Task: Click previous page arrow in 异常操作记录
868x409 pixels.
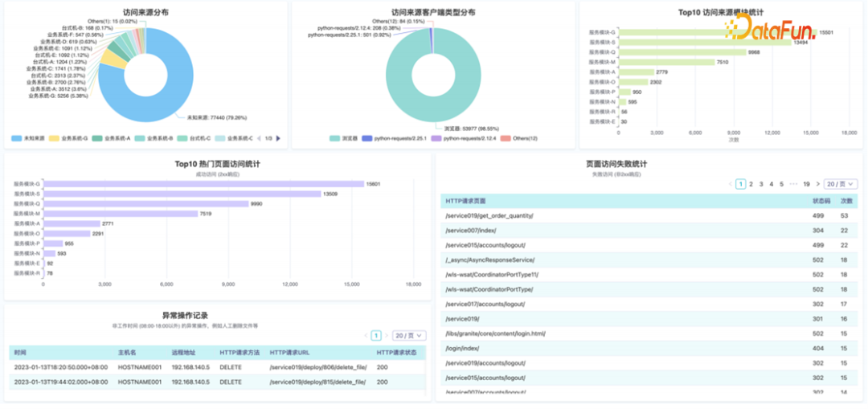Action: (366, 335)
